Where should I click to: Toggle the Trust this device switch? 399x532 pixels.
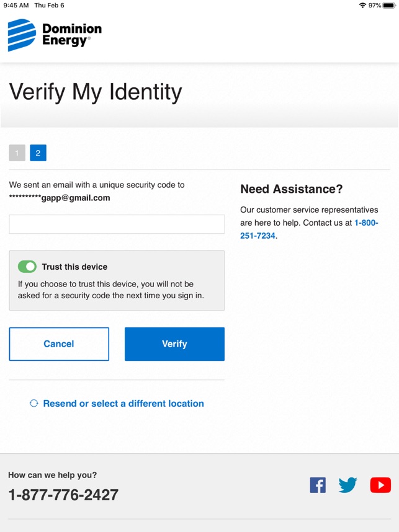click(x=27, y=267)
